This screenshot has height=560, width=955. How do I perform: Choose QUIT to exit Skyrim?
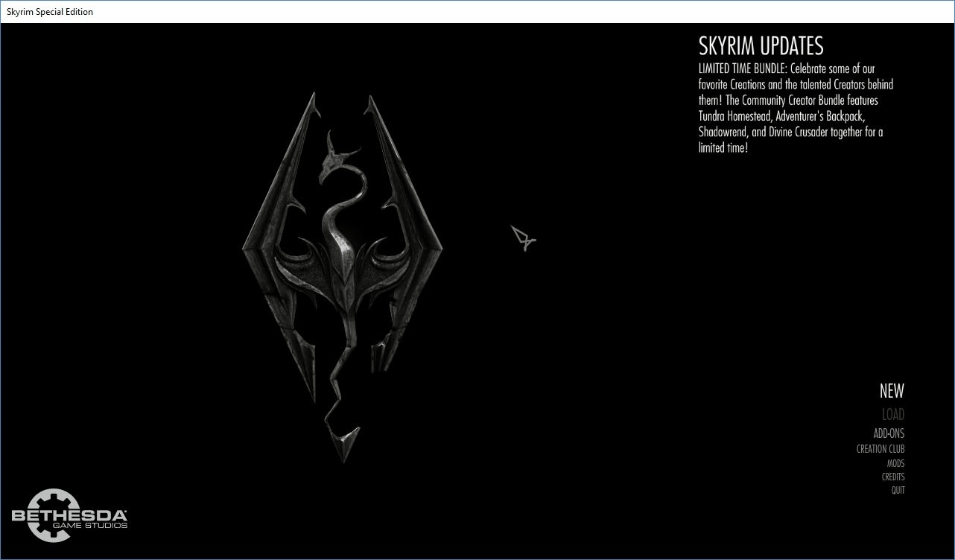pyautogui.click(x=898, y=490)
